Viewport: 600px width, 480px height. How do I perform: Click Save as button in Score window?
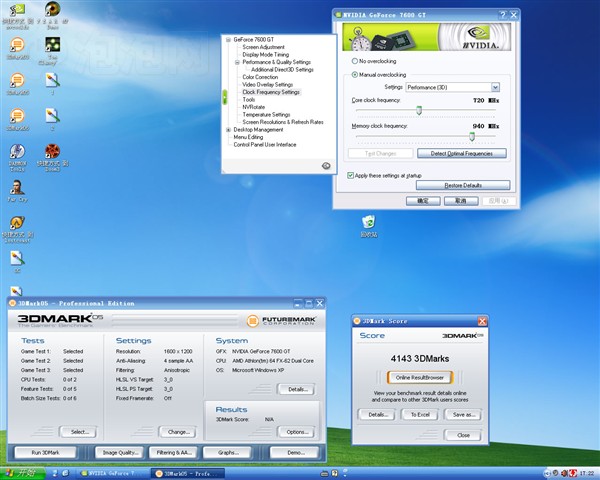463,415
